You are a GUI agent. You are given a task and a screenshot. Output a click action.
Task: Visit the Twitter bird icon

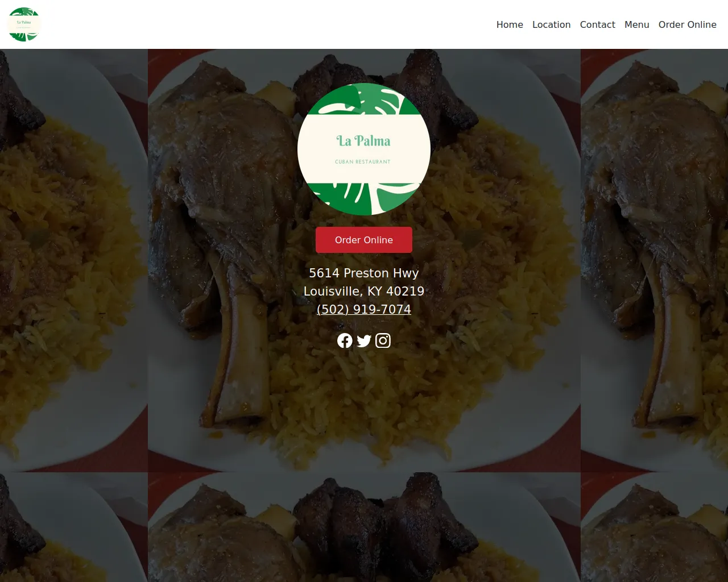[x=364, y=340]
